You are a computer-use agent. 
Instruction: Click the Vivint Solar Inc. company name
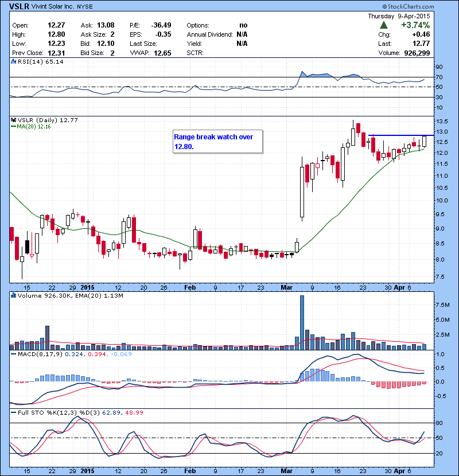(53, 6)
